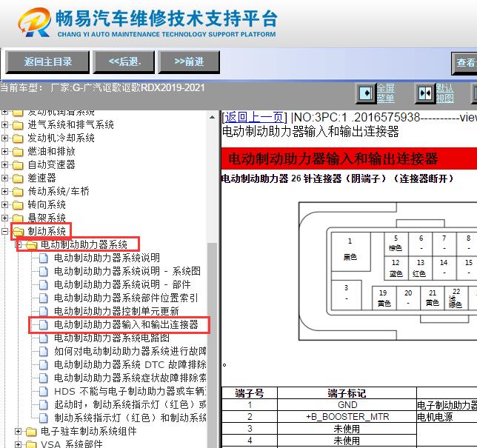Click the tree panel scroll-up arrow
This screenshot has width=477, height=448.
[x=213, y=118]
